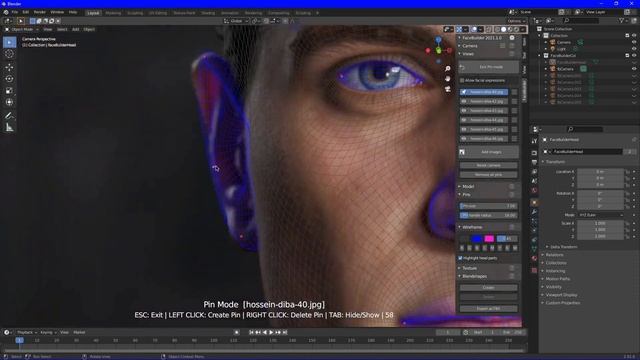Toggle X-ray view icon in header
Screen dimensions: 640x360
tap(489, 29)
